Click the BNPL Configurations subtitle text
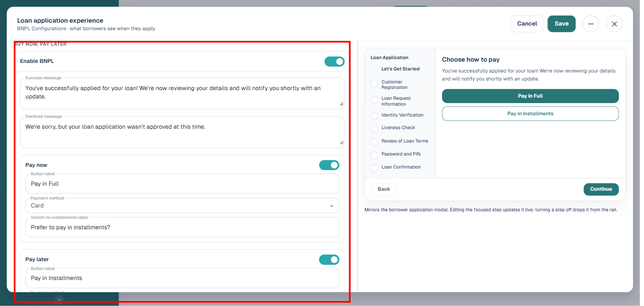 (86, 29)
